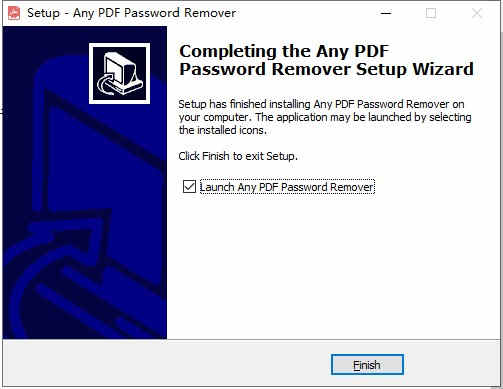Image resolution: width=503 pixels, height=389 pixels.
Task: Click the 'Launch Any PDF Password Remover' label
Action: (287, 187)
